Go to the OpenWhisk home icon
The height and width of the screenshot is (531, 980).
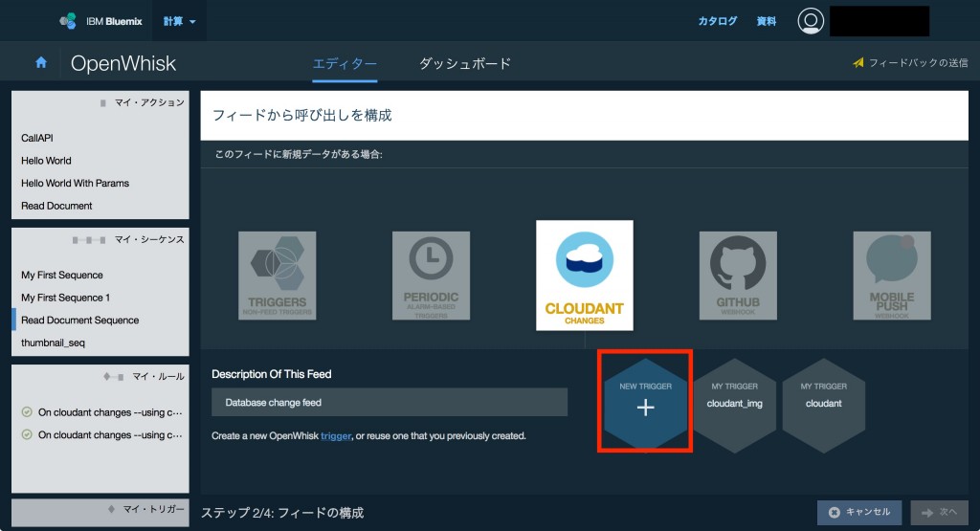click(41, 62)
